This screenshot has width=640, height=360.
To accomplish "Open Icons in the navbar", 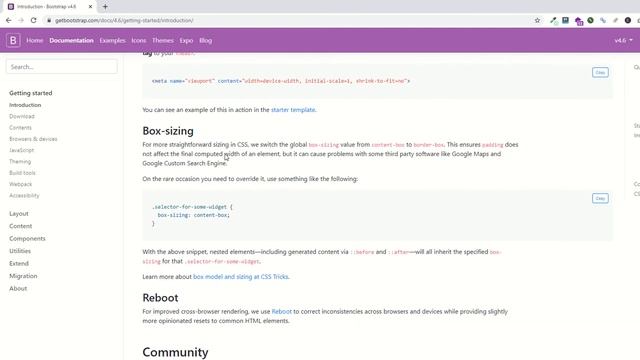I will pos(139,40).
